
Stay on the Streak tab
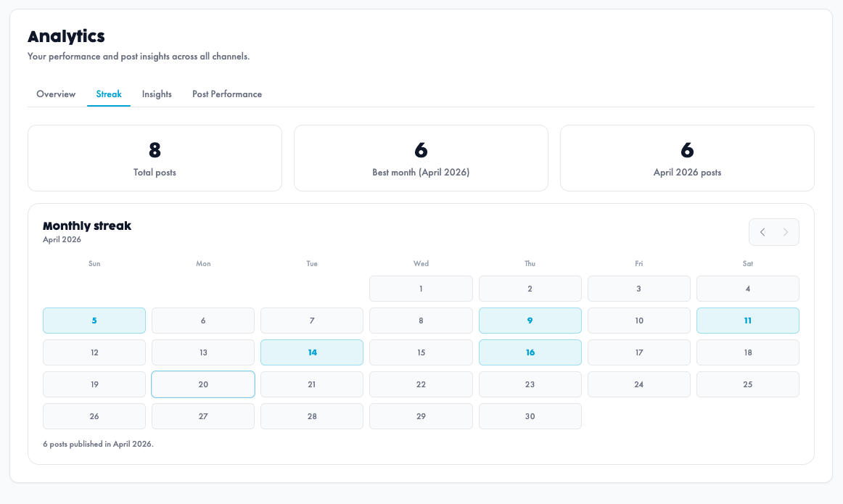point(109,94)
